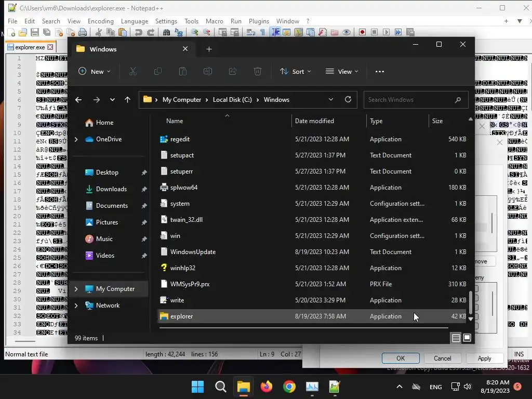Image resolution: width=532 pixels, height=399 pixels.
Task: Click Run macro multiple times icon
Action: pos(398,32)
